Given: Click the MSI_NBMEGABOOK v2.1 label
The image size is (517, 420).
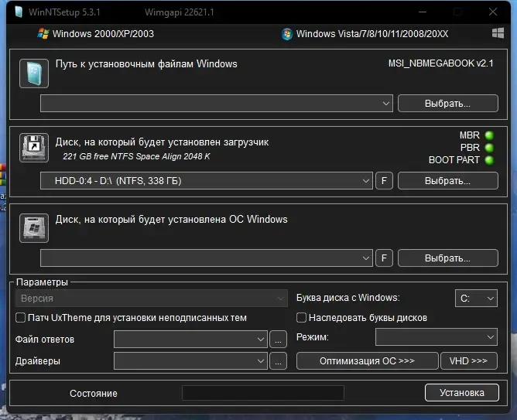Looking at the screenshot, I should pos(441,63).
